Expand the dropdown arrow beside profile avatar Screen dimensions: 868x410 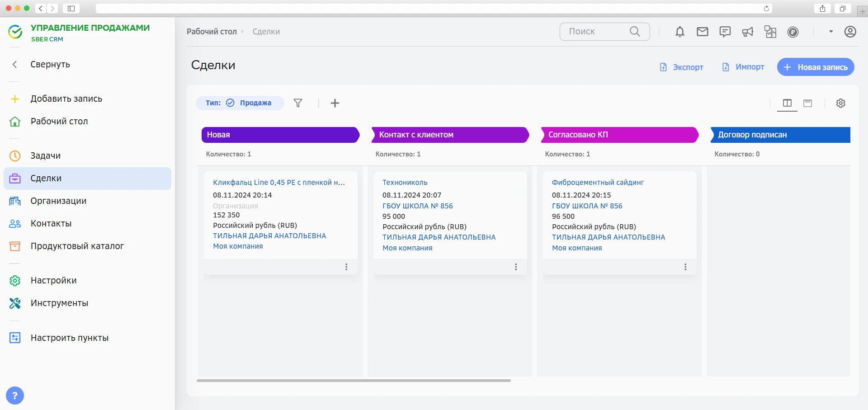(x=831, y=32)
